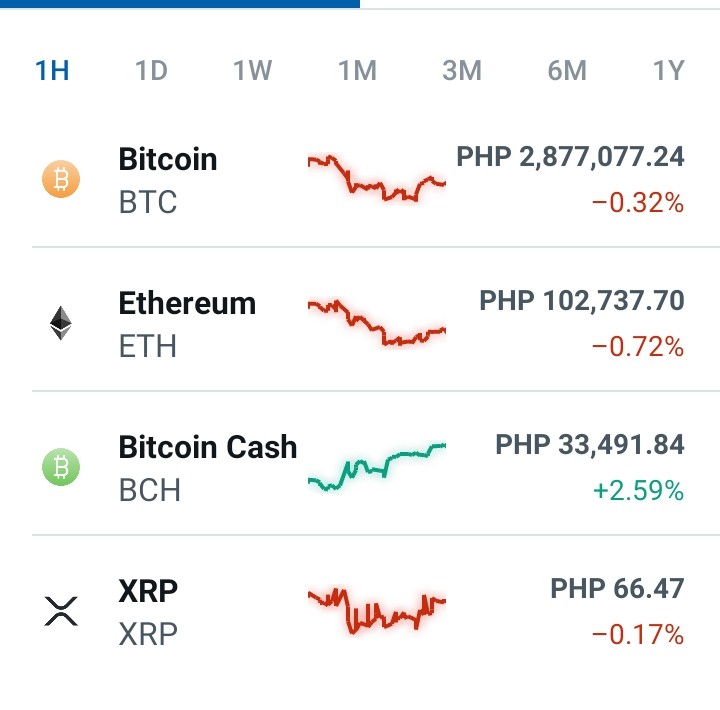Choose the 6M time range
Image resolution: width=720 pixels, height=710 pixels.
coord(568,71)
